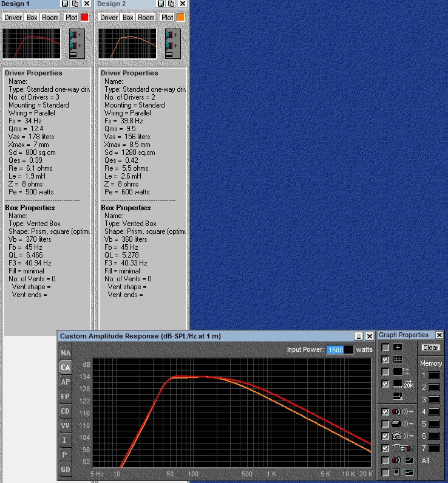Copy Design 1 with the duplicate icon

coord(75,4)
